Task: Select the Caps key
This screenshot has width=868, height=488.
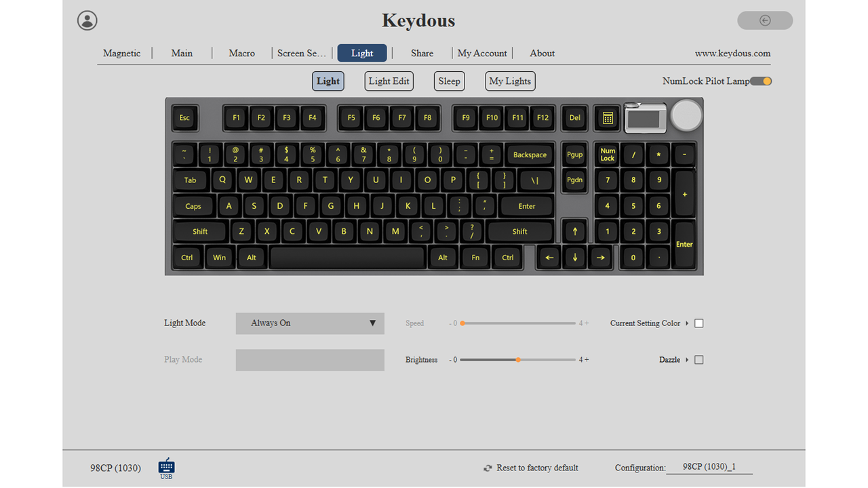Action: coord(193,206)
